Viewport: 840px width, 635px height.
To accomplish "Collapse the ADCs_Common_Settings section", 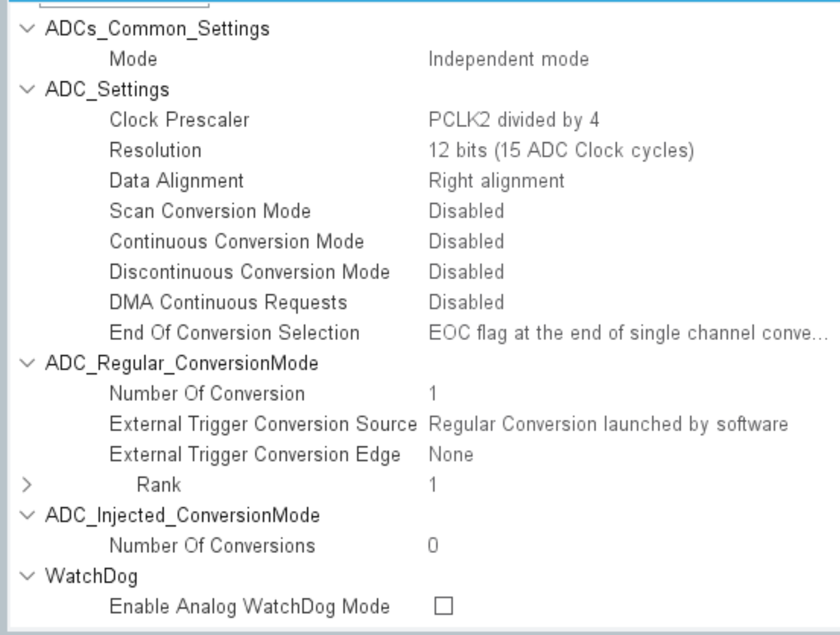I will pos(26,27).
